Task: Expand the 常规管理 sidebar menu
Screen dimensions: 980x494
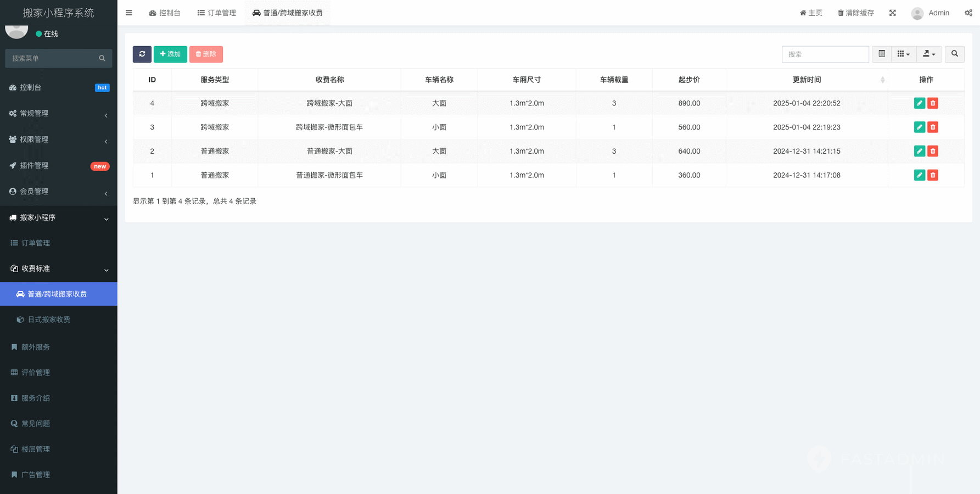Action: (58, 114)
